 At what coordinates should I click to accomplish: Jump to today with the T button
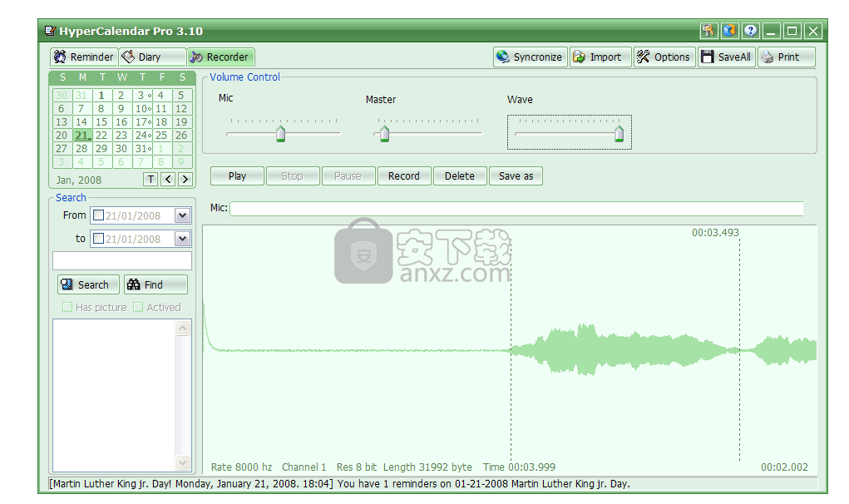click(151, 179)
